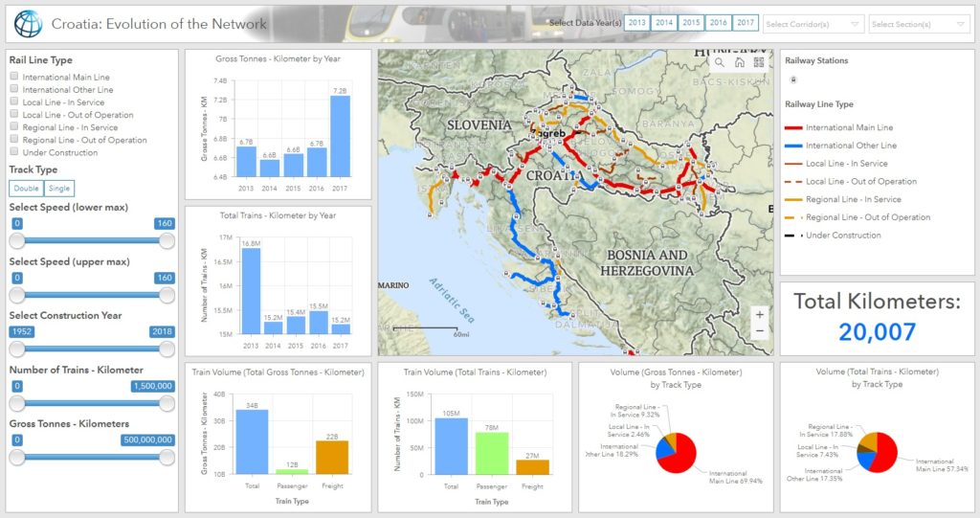Zoom out with the map minus button

[x=759, y=331]
